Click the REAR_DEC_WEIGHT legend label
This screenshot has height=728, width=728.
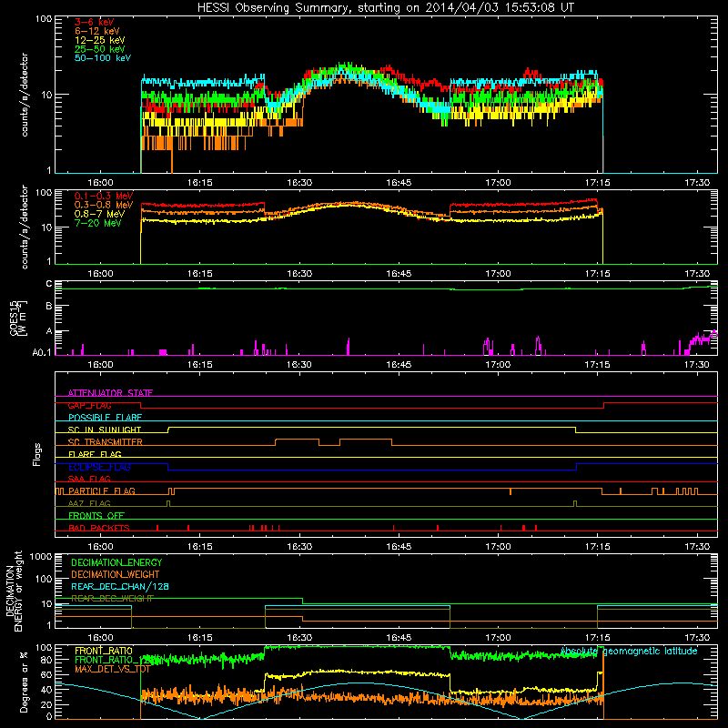tap(112, 599)
